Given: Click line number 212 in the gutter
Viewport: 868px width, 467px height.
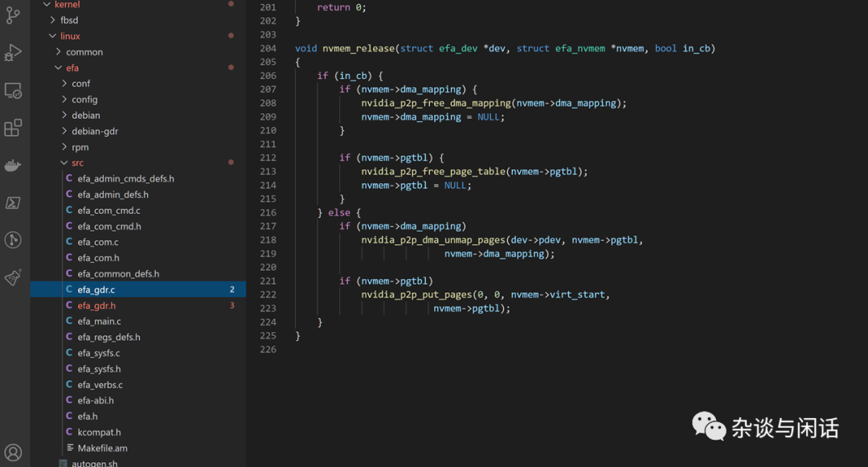Looking at the screenshot, I should point(268,158).
